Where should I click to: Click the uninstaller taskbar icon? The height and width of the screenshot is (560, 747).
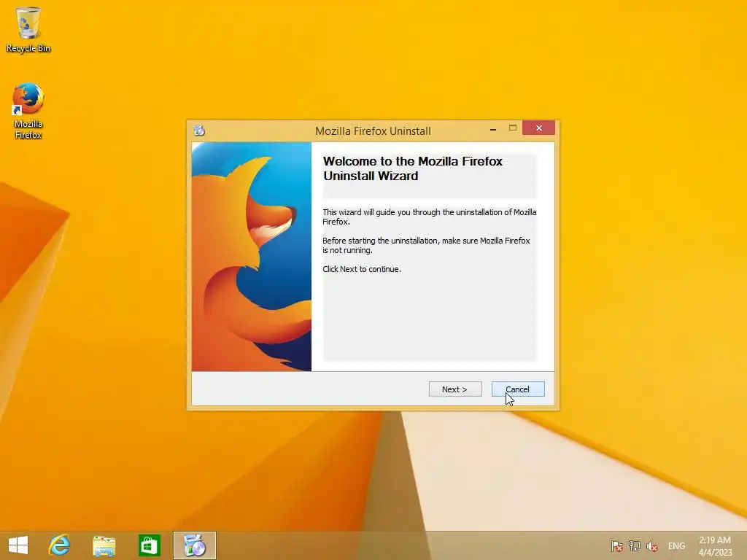tap(194, 545)
